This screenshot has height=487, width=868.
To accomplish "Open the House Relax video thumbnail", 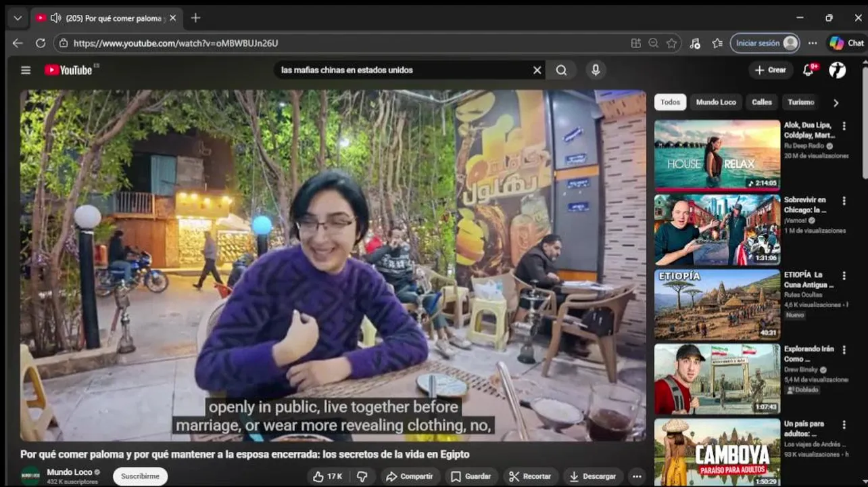I will coord(717,156).
